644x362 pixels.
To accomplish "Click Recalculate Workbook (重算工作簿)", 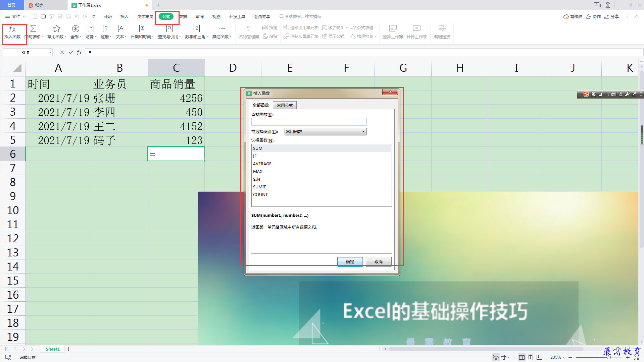I will coord(393,32).
